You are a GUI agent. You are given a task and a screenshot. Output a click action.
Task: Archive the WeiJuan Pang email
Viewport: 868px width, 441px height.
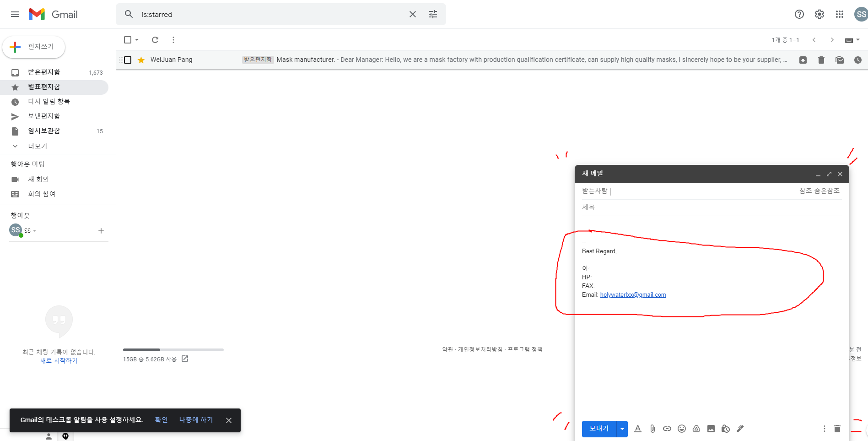coord(803,60)
